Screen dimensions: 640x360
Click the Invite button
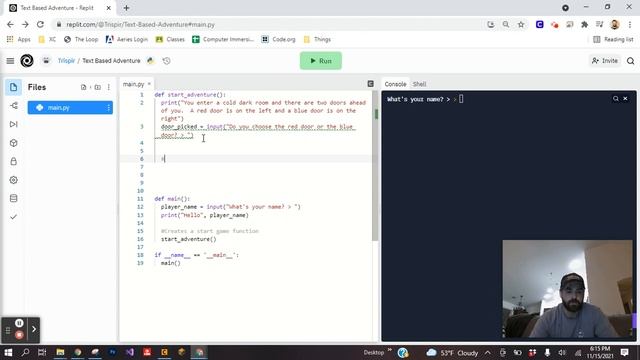(x=604, y=61)
